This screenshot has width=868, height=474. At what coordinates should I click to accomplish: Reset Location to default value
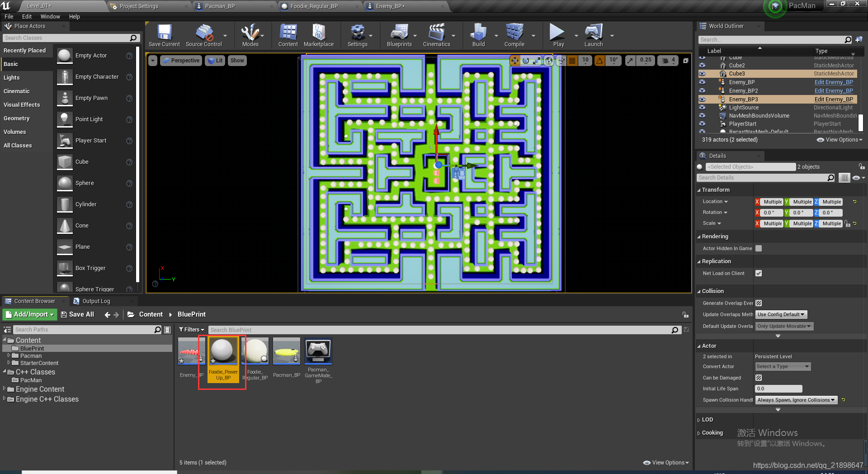pyautogui.click(x=854, y=202)
